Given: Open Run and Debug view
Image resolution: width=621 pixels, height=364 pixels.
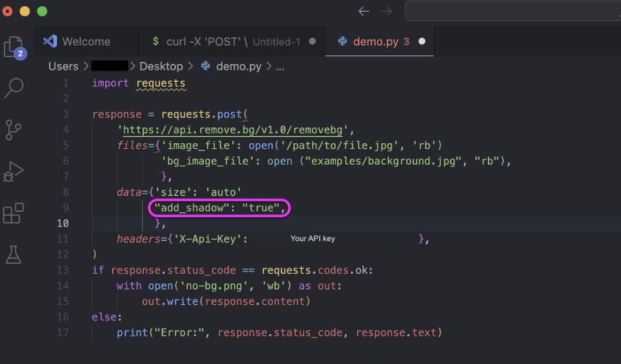Looking at the screenshot, I should point(14,171).
